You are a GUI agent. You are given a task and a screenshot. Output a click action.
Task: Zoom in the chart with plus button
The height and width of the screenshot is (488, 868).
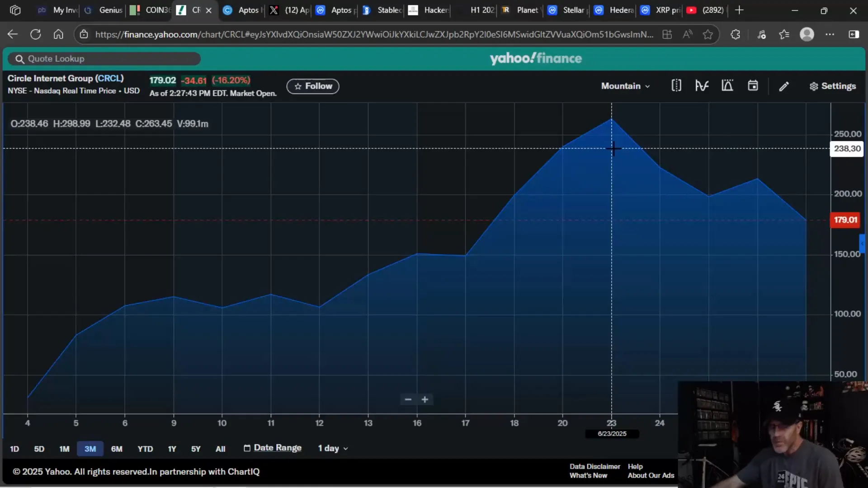[425, 399]
